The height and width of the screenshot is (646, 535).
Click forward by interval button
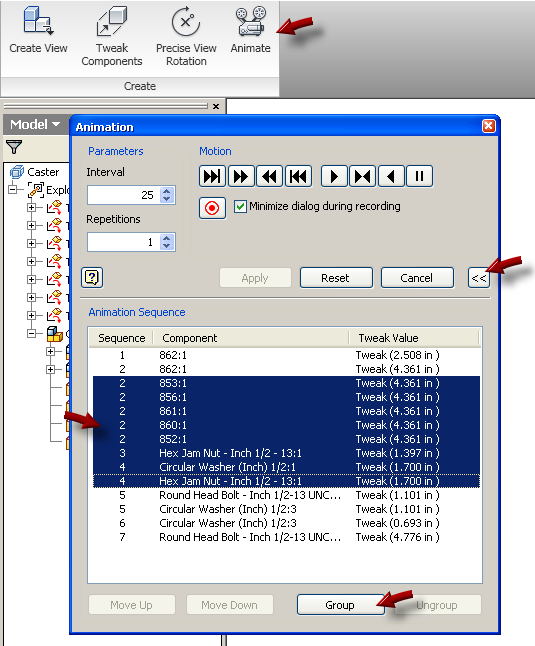click(241, 176)
